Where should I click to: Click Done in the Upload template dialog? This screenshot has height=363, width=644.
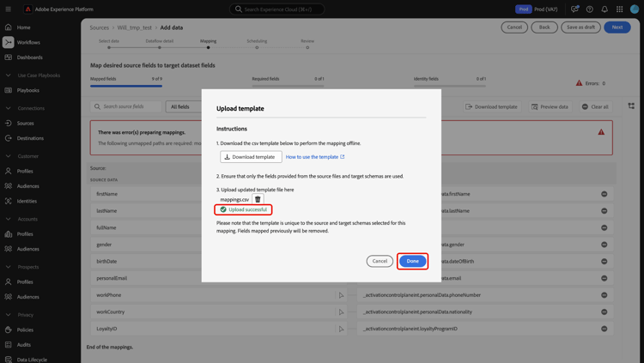412,261
